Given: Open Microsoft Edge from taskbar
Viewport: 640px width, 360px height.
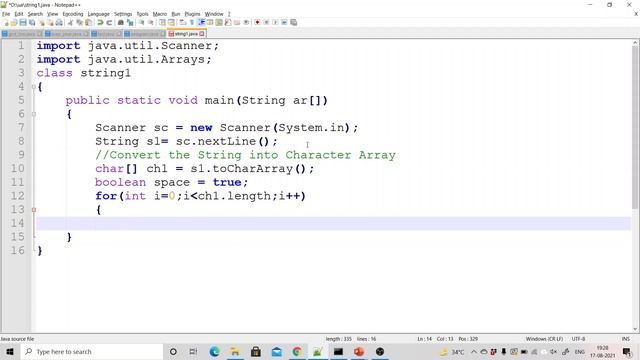Looking at the screenshot, I should click(x=214, y=351).
